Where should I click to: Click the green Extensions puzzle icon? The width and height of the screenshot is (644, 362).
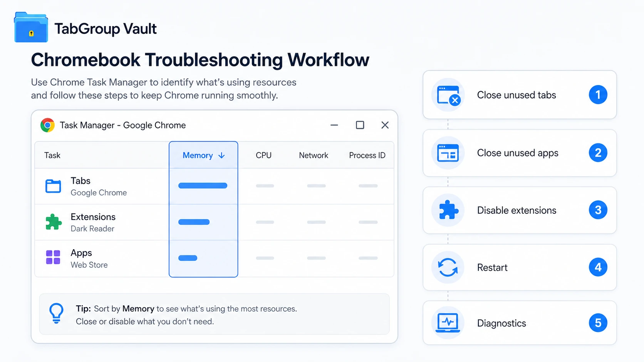click(54, 222)
